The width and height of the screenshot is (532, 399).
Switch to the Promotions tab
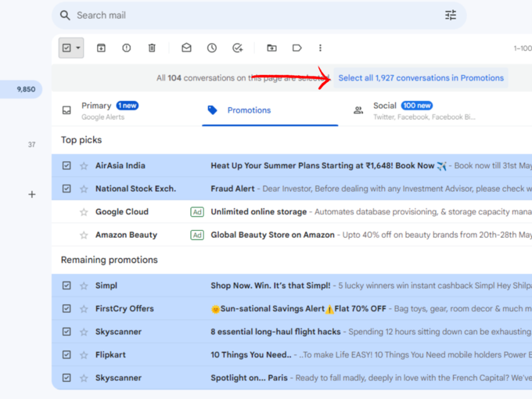click(x=270, y=110)
